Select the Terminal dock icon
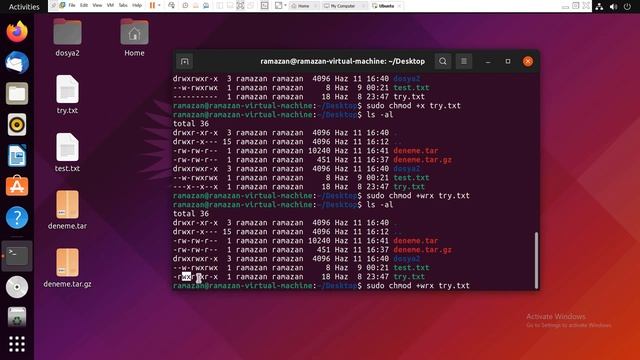The image size is (640, 360). (17, 256)
